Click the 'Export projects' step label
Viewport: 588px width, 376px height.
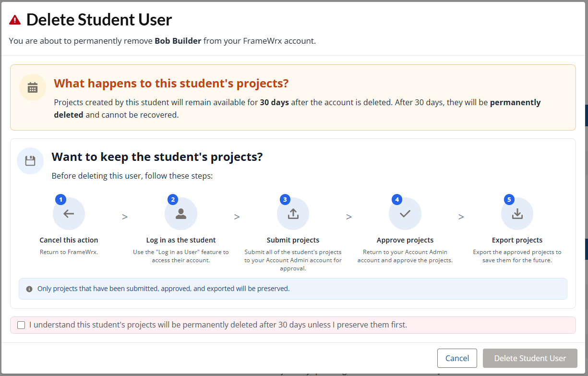tap(517, 240)
